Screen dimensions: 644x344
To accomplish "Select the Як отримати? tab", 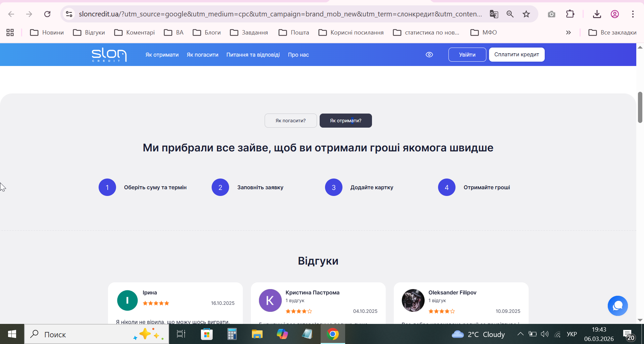I will tap(346, 121).
